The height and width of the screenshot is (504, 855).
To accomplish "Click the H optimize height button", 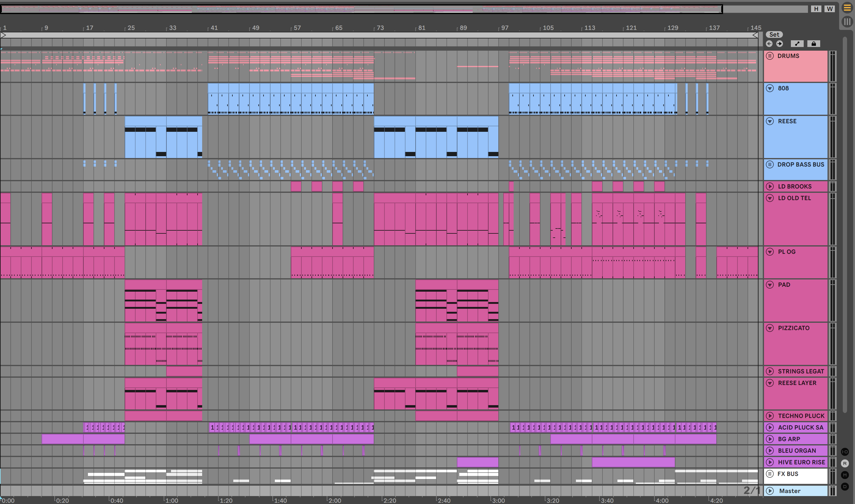I will point(816,9).
